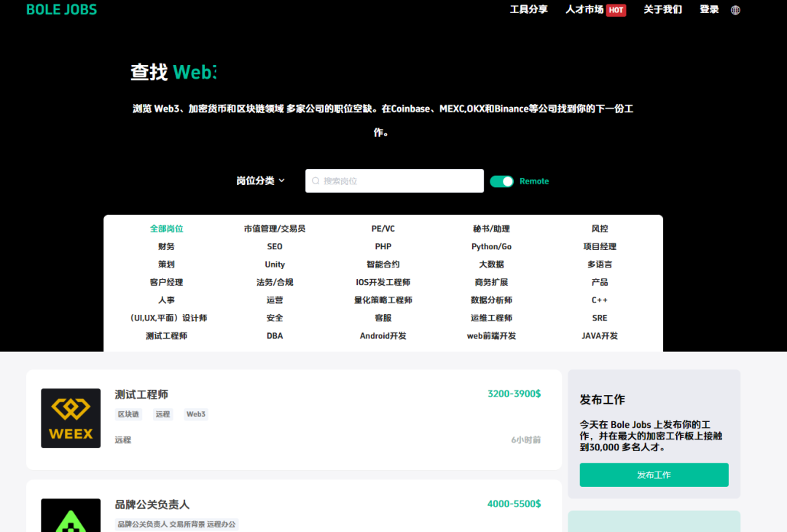Select IOS开发工程师 category
Image resolution: width=787 pixels, height=532 pixels.
(383, 282)
